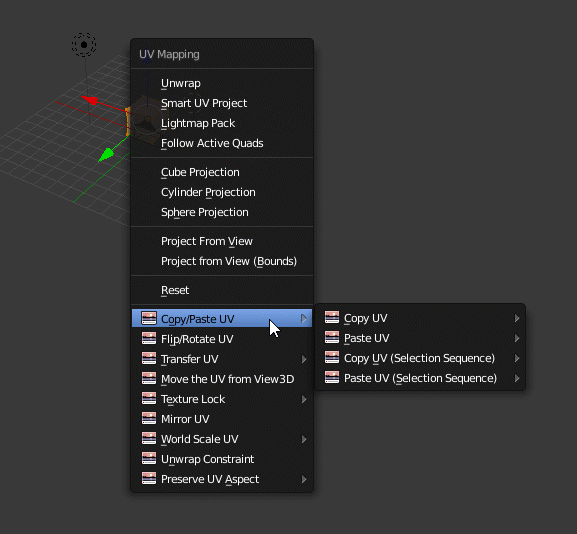Expand the Transfer UV submenu arrow
Viewport: 577px width, 534px height.
pyautogui.click(x=304, y=359)
